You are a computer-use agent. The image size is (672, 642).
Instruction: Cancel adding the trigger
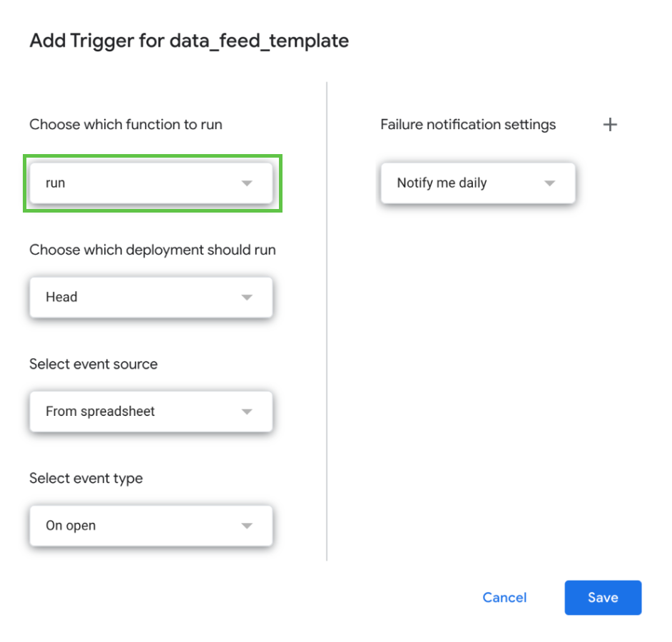504,598
